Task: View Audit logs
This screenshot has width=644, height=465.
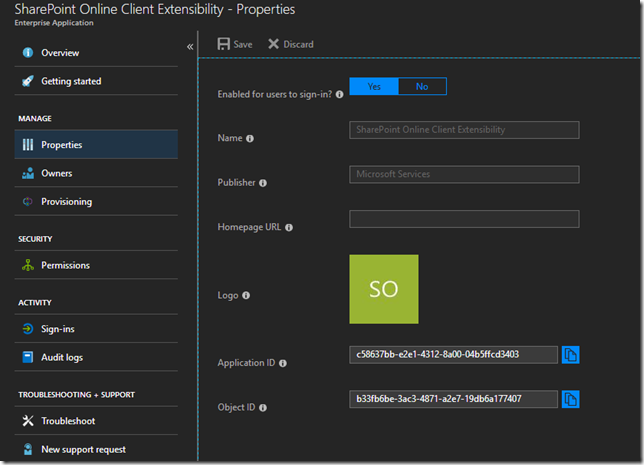Action: 62,357
